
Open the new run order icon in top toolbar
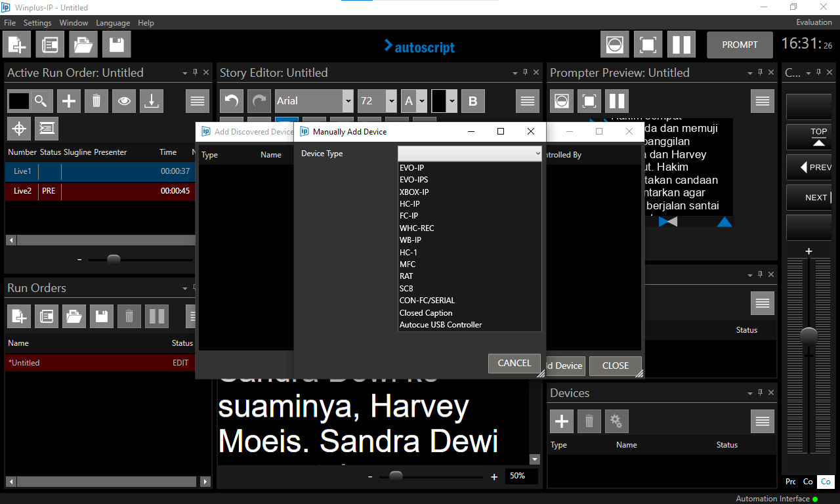pos(50,45)
